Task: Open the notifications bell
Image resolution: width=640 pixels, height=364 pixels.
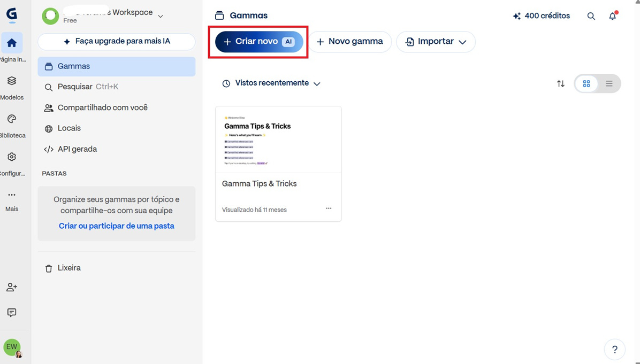Action: (x=613, y=16)
